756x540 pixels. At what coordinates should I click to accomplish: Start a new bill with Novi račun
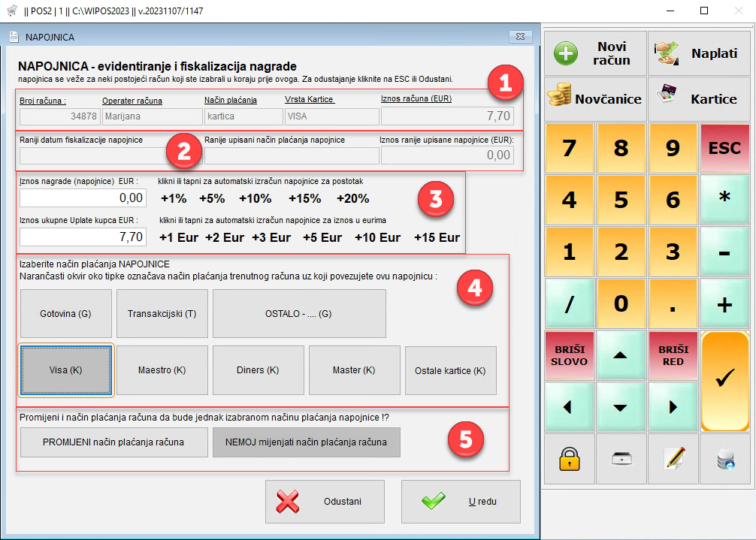[595, 54]
